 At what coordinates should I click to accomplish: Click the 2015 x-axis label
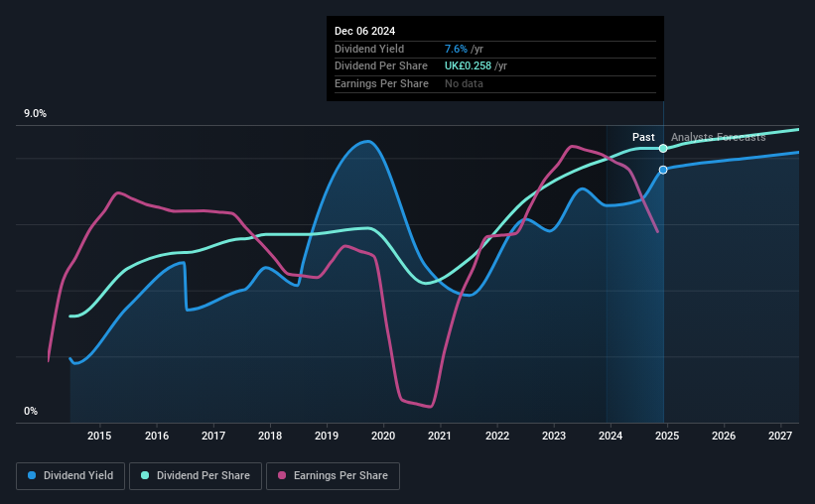(x=99, y=436)
